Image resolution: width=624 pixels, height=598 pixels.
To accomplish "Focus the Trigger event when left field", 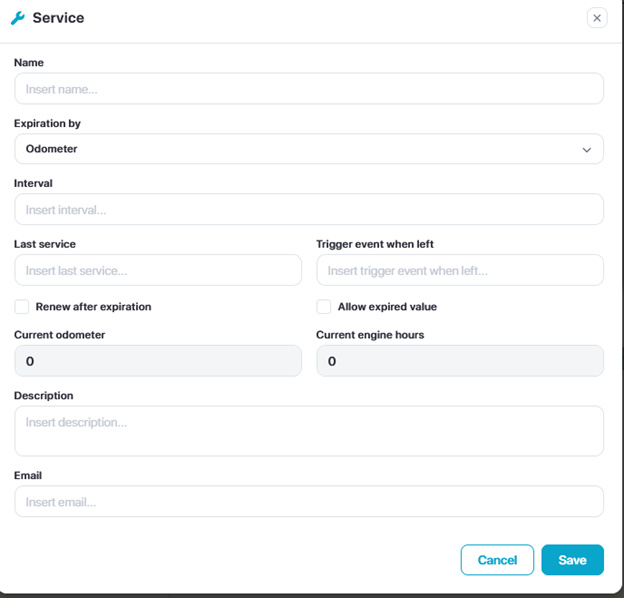I will pyautogui.click(x=459, y=270).
